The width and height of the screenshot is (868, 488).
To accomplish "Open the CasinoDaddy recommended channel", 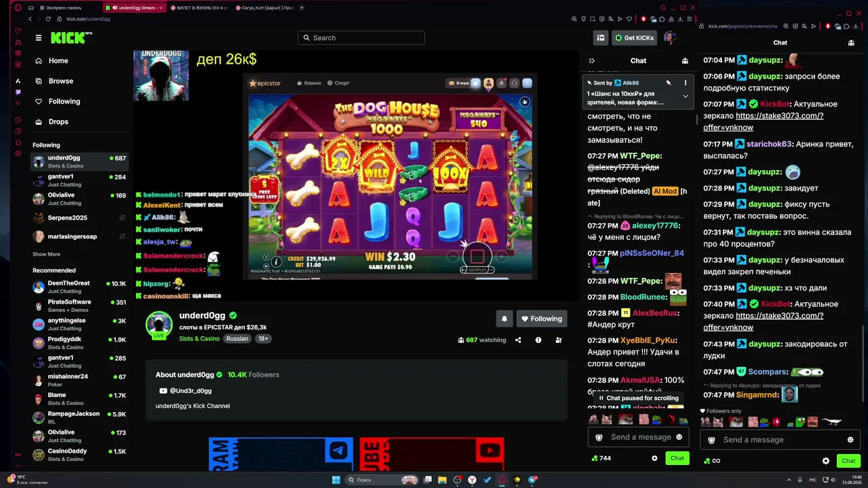I will tap(79, 455).
